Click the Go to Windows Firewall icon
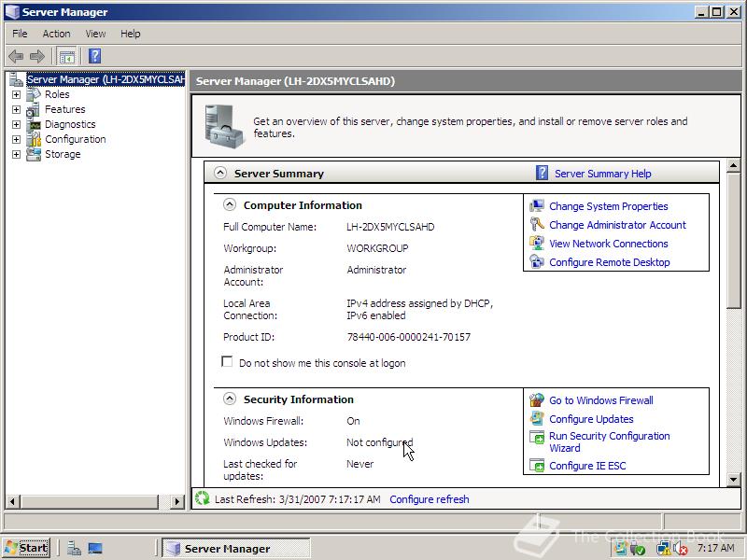 537,400
